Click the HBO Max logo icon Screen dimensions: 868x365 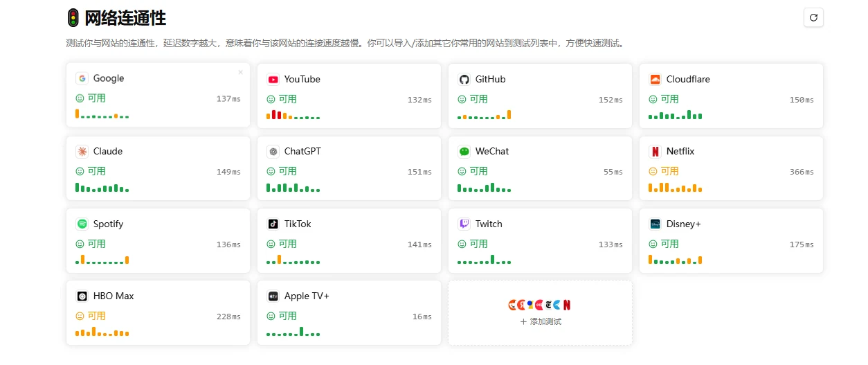pos(82,296)
